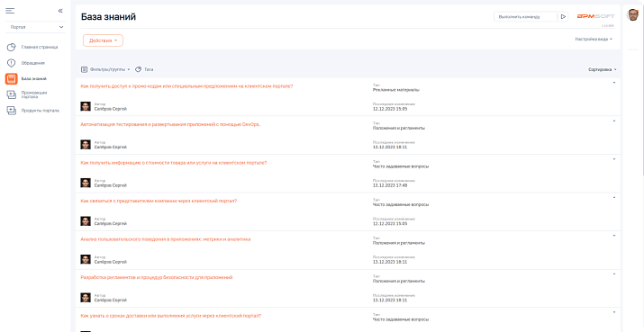Open Промоакции портала icon

[x=12, y=94]
